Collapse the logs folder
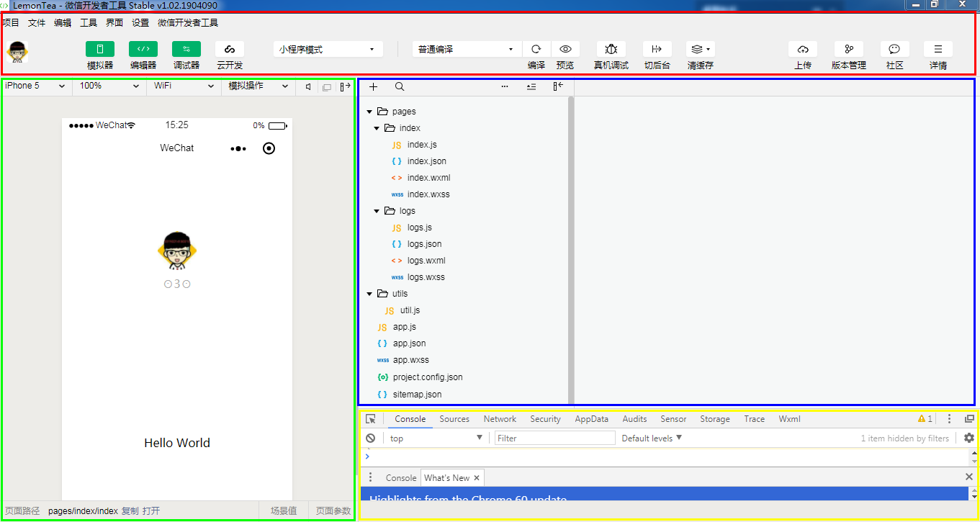980x522 pixels. 377,211
